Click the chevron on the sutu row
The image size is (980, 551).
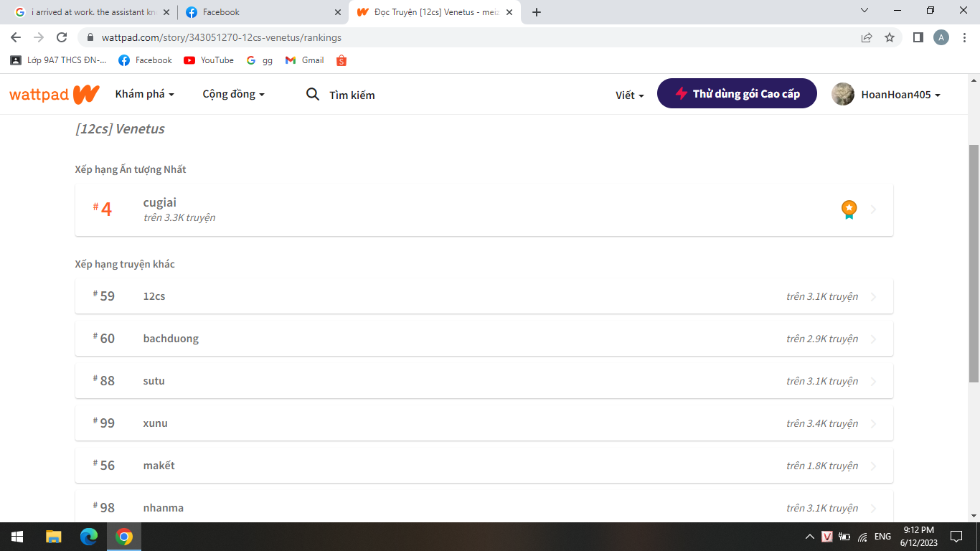pyautogui.click(x=873, y=382)
